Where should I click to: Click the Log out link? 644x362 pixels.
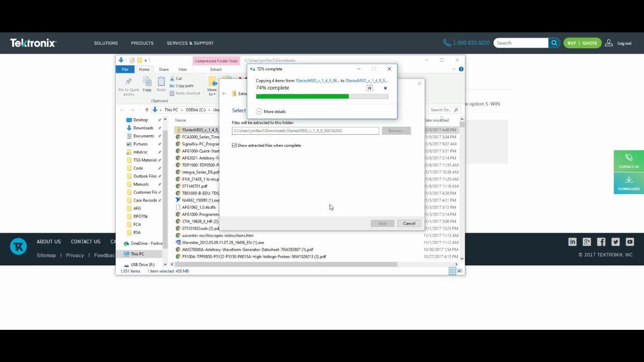click(624, 43)
